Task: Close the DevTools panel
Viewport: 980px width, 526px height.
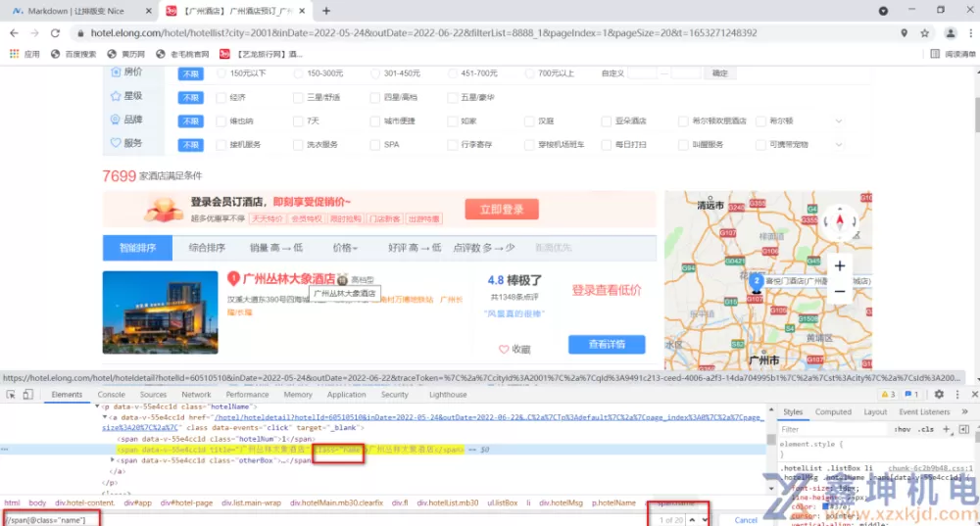Action: (x=974, y=394)
